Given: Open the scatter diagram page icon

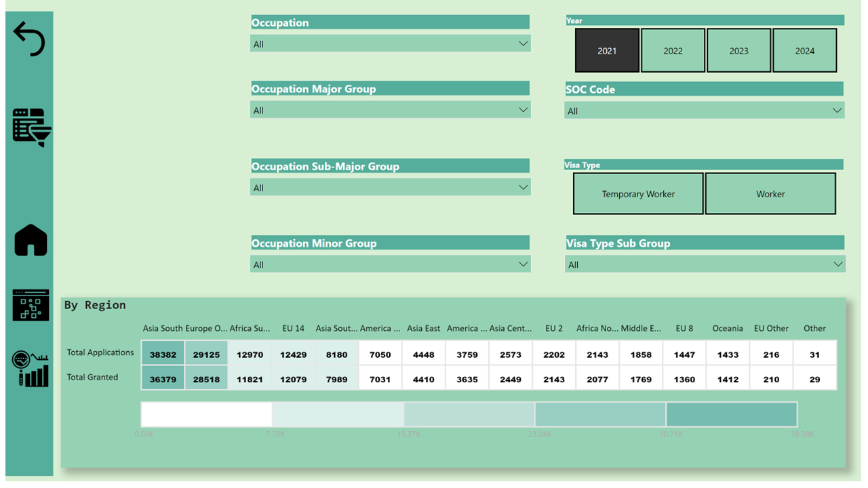Looking at the screenshot, I should 31,305.
